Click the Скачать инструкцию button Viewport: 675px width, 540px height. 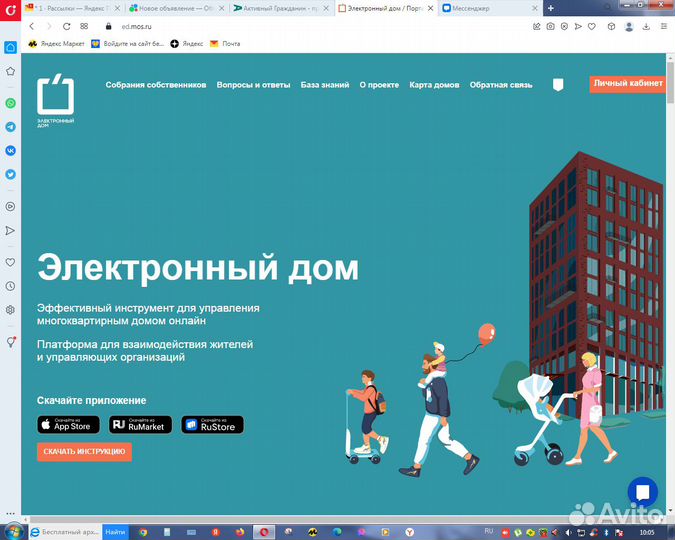pyautogui.click(x=84, y=452)
